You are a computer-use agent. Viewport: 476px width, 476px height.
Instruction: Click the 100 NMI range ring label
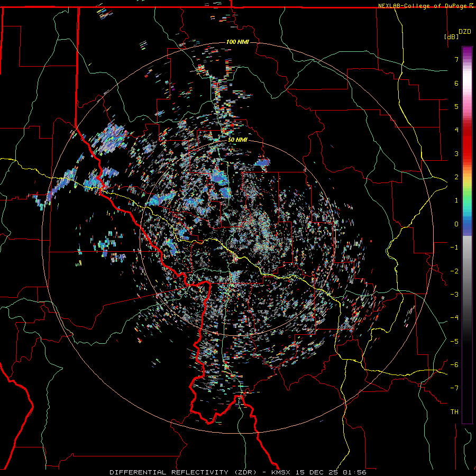tap(237, 42)
